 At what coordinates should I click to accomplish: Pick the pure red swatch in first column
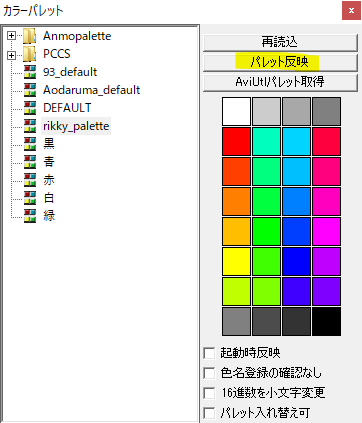(x=236, y=141)
